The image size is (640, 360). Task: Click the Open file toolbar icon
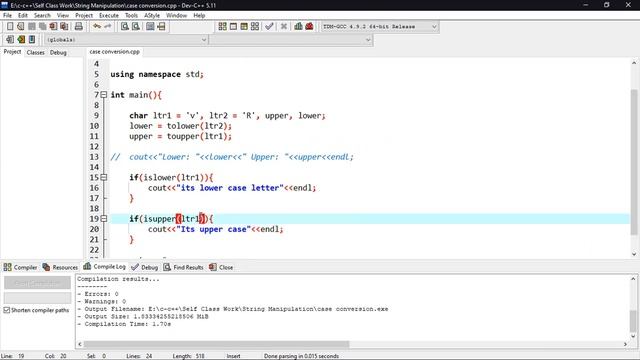pyautogui.click(x=21, y=27)
